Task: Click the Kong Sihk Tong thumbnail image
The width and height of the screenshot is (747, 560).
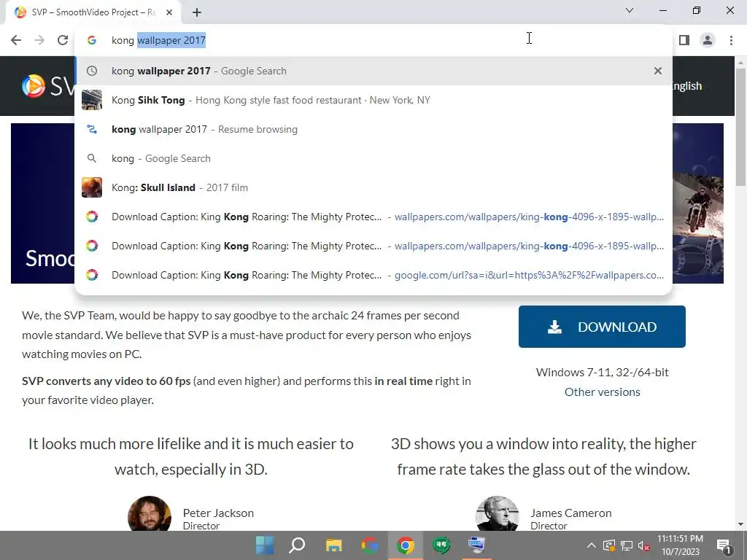Action: tap(92, 100)
